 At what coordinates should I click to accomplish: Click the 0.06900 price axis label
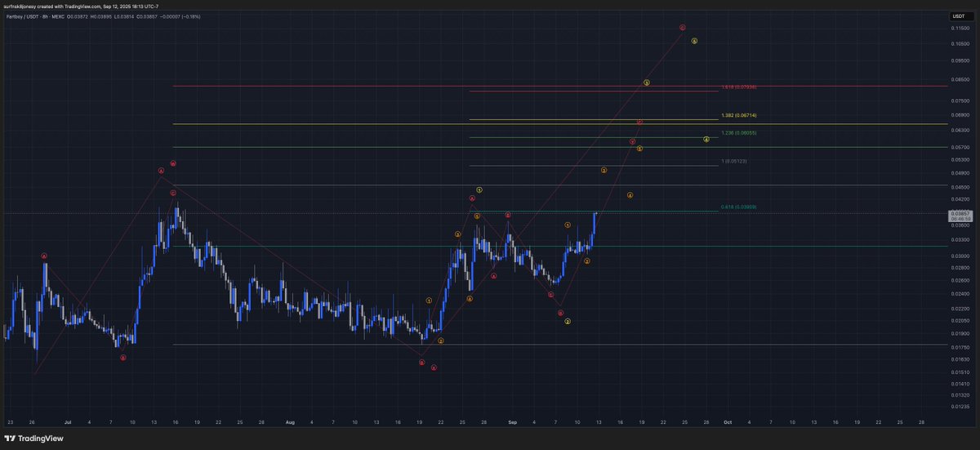(959, 115)
